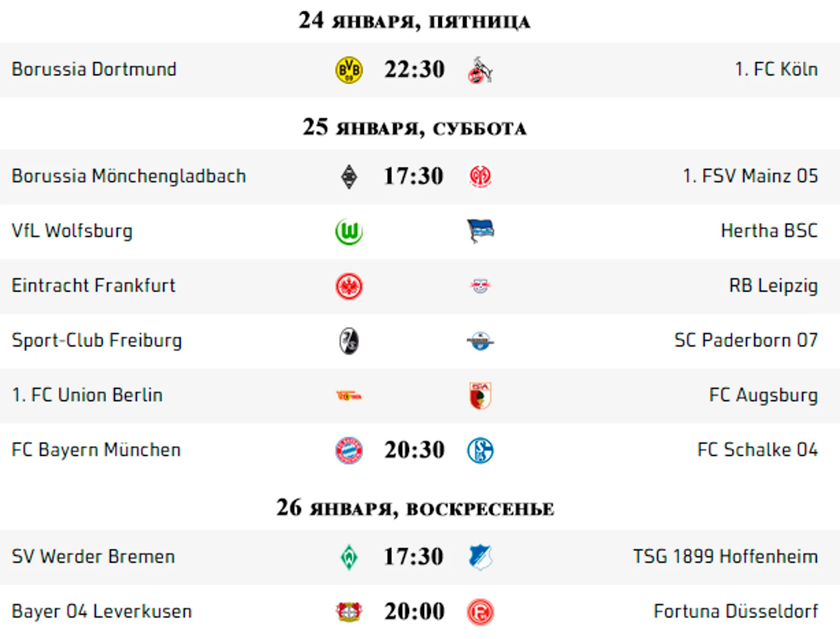Click the Borussia Dortmund BVB crest
The image size is (840, 639).
(349, 70)
